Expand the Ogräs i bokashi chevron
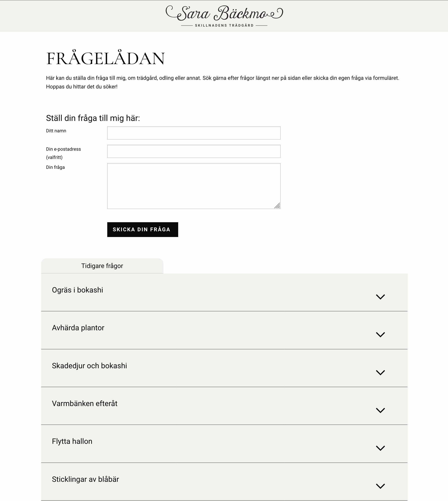 (380, 297)
